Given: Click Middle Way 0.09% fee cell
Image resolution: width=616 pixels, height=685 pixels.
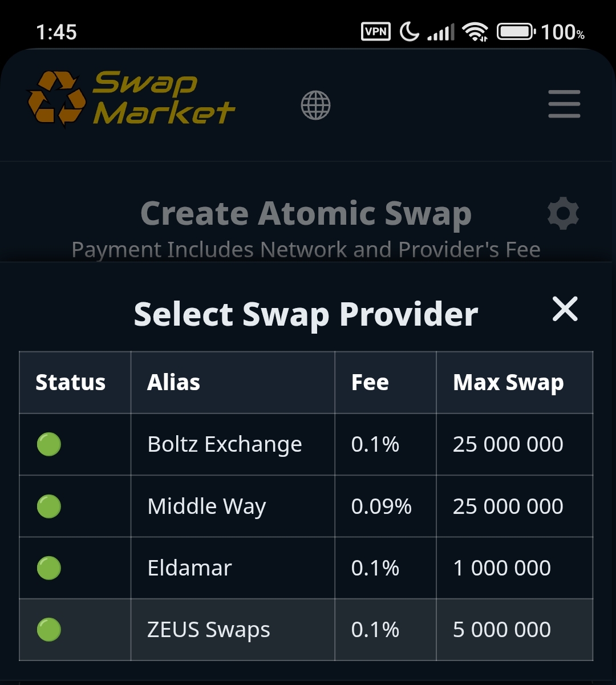Looking at the screenshot, I should [381, 506].
